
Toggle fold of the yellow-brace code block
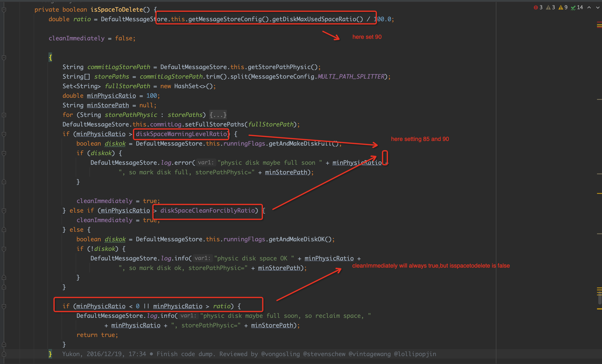(x=4, y=58)
